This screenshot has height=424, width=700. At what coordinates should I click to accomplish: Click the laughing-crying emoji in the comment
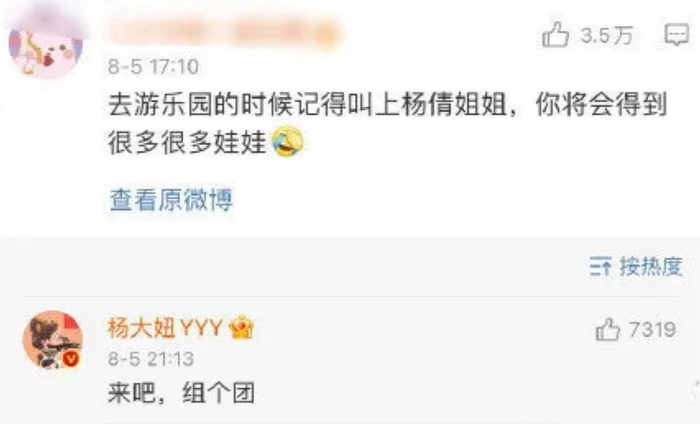(288, 141)
